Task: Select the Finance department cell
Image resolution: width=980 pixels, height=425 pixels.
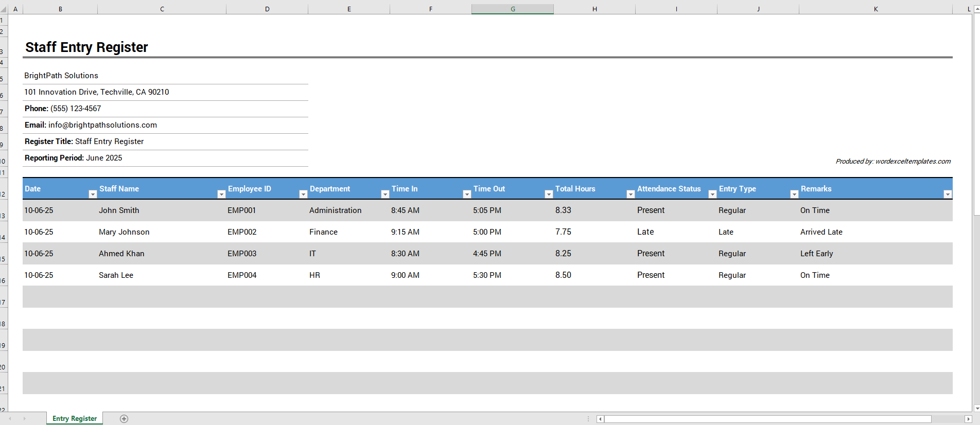Action: 349,232
